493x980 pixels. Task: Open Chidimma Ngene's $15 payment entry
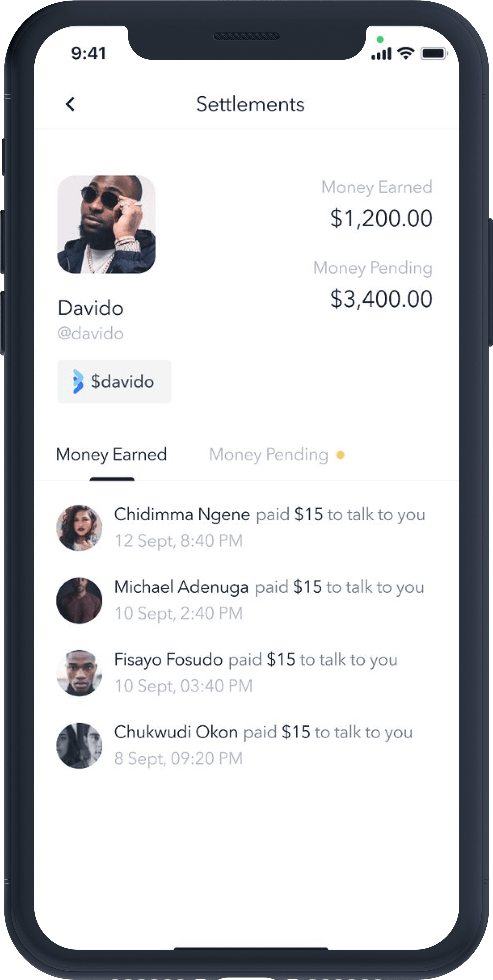coord(246,528)
